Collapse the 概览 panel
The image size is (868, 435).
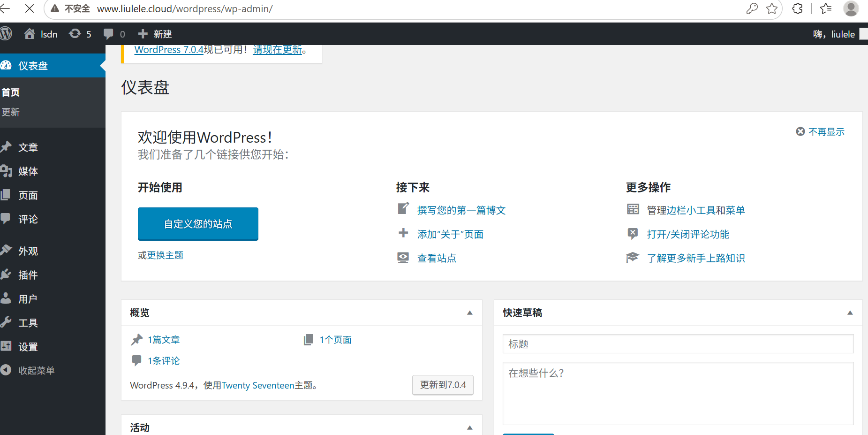pyautogui.click(x=469, y=313)
